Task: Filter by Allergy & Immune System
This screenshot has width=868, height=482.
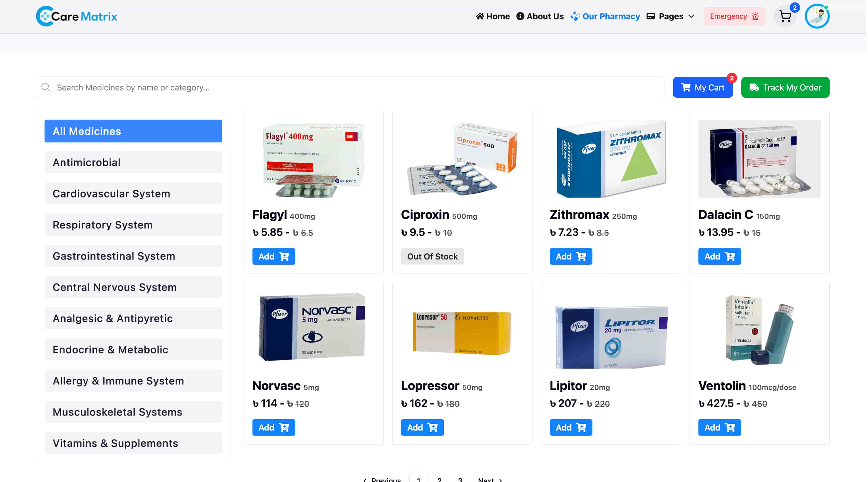Action: pos(133,381)
